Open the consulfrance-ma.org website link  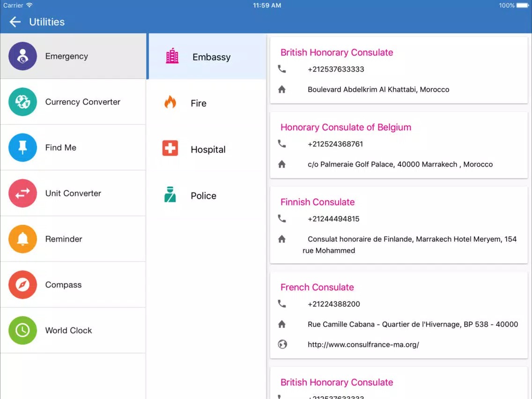click(363, 345)
